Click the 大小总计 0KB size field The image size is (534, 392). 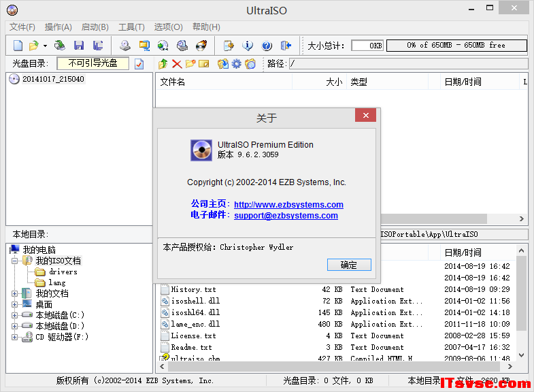tap(367, 46)
